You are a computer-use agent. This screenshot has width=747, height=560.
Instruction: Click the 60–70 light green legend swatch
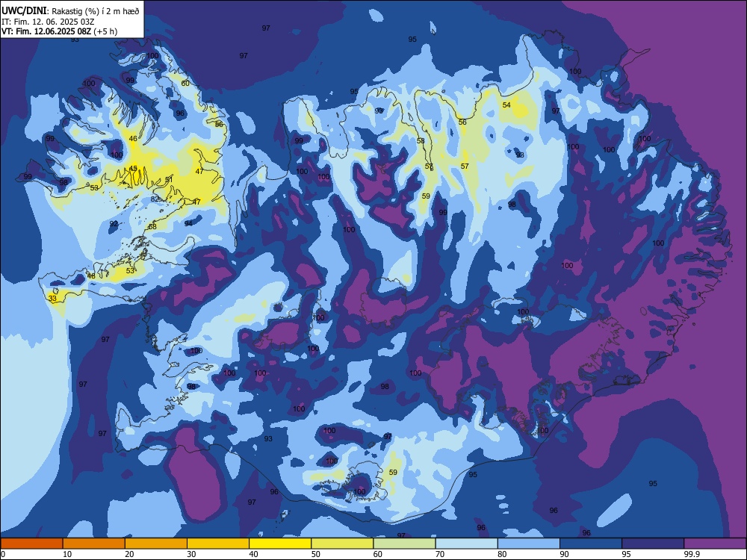404,544
